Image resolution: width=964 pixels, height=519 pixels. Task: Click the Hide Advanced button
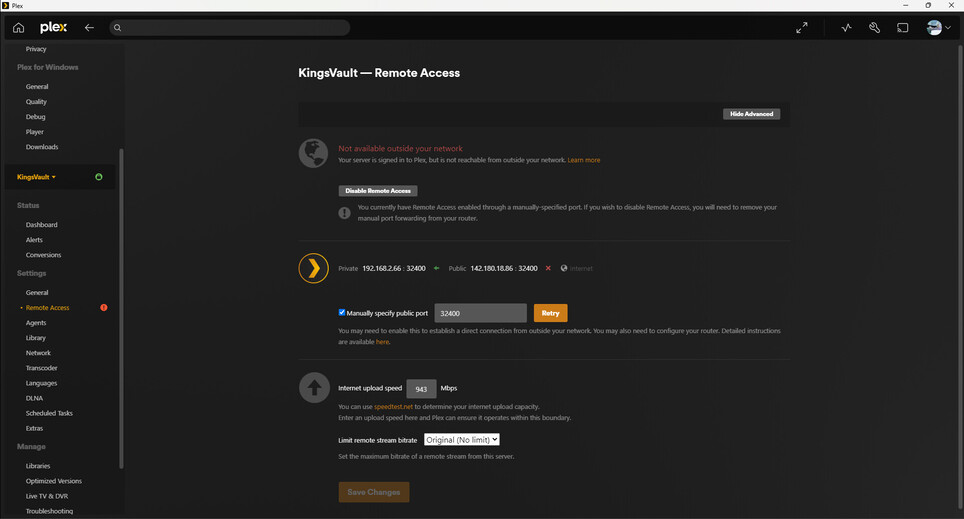751,114
